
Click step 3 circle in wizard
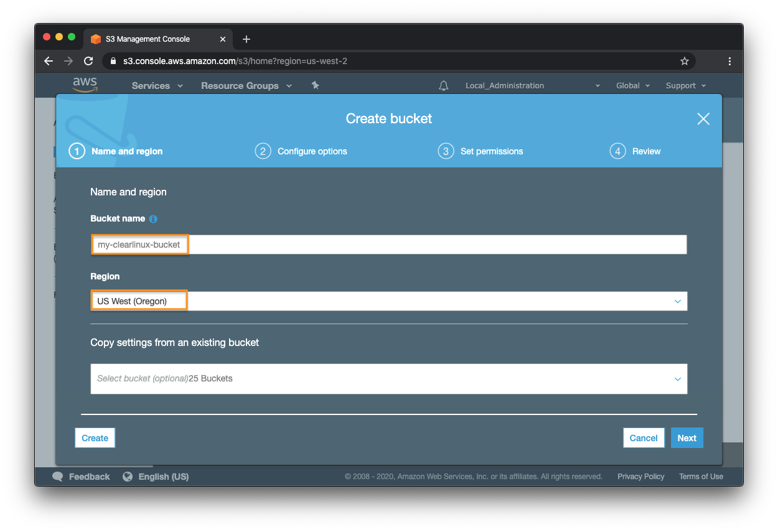(x=446, y=151)
